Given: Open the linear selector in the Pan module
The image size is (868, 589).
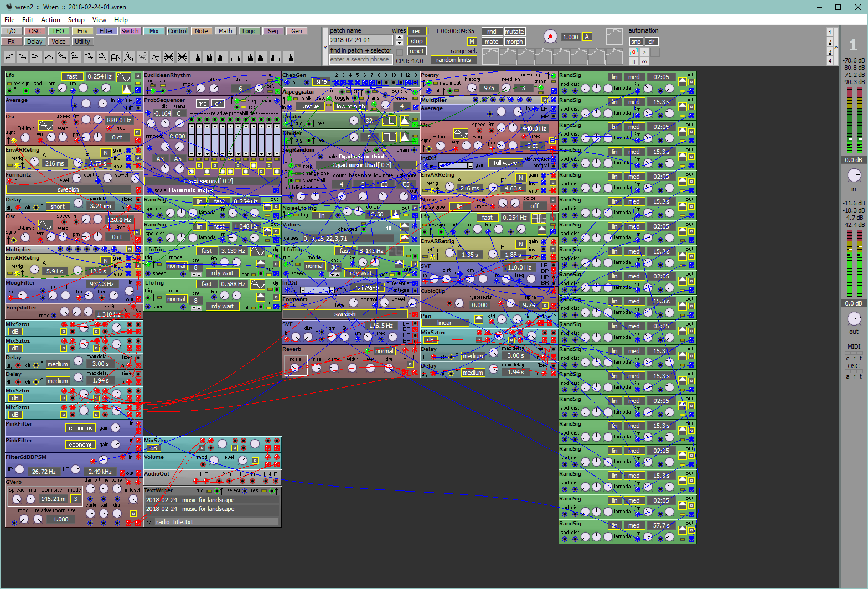Looking at the screenshot, I should coord(445,323).
